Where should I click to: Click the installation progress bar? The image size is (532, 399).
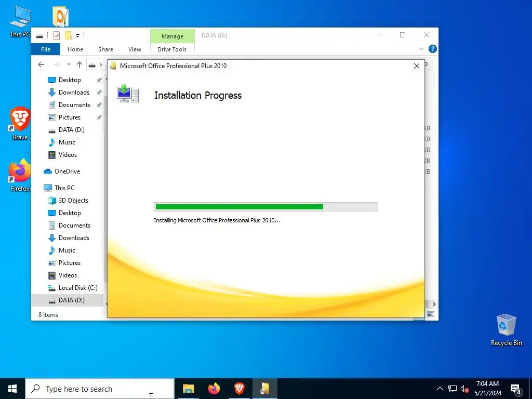pos(265,207)
